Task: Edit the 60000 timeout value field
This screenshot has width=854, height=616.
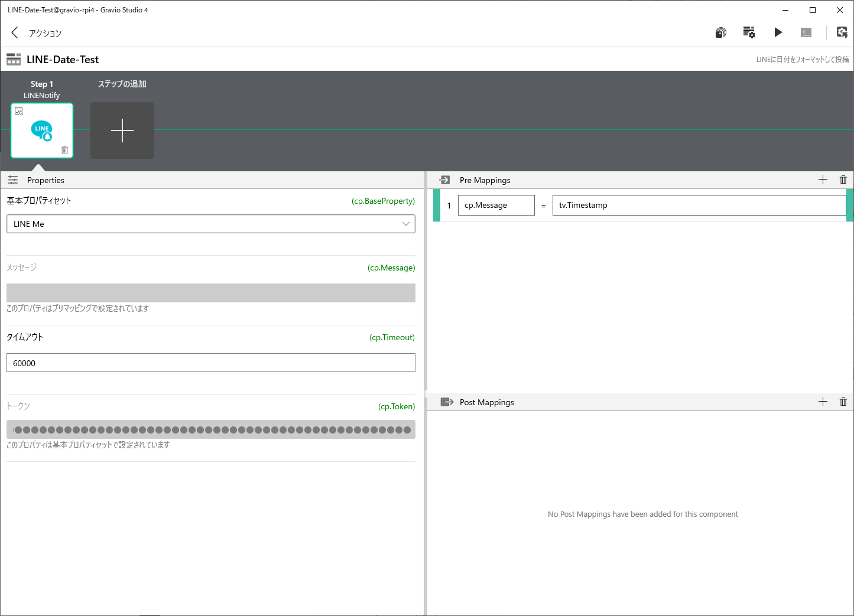Action: (210, 362)
